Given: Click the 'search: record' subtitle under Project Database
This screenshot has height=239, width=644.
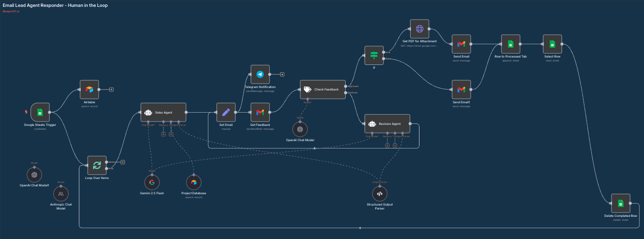Looking at the screenshot, I should click(x=193, y=197).
